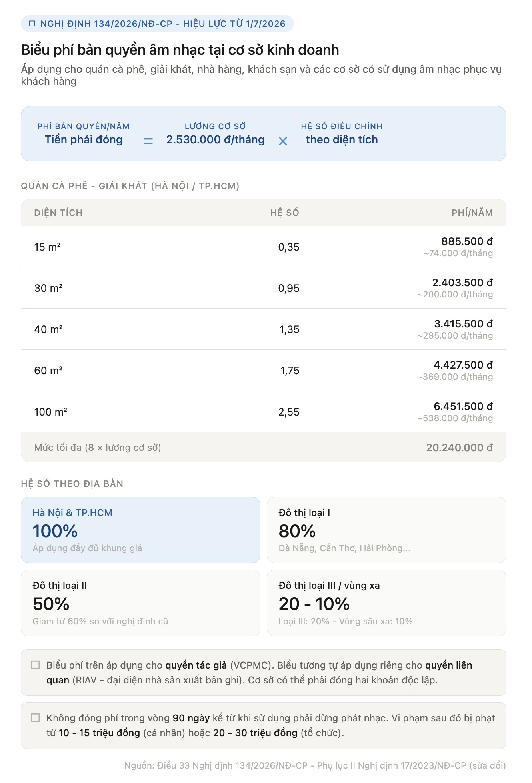Click the DIỆN TÍCH column header
The height and width of the screenshot is (783, 532).
coord(58,213)
